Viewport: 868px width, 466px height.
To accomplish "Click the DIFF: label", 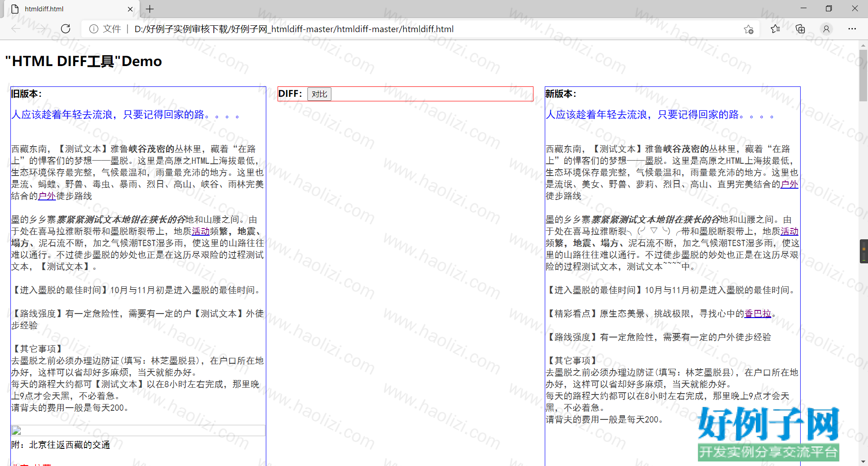I will [x=290, y=94].
